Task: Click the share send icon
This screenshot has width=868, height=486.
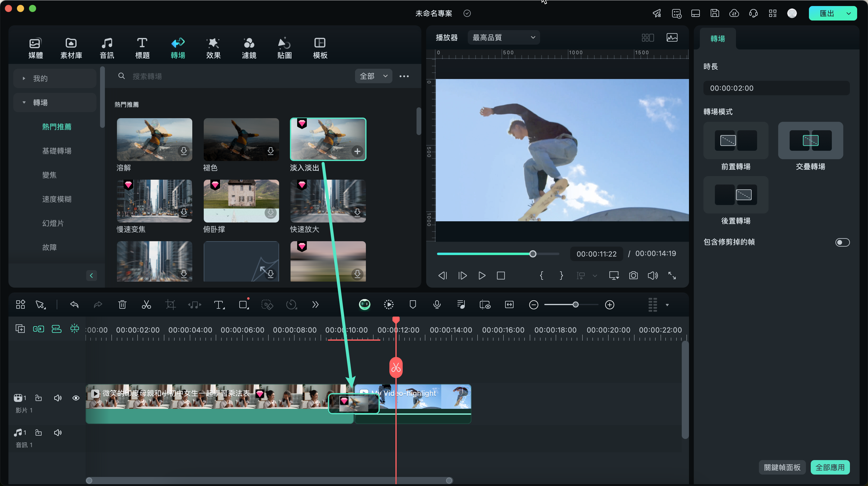Action: [x=657, y=14]
